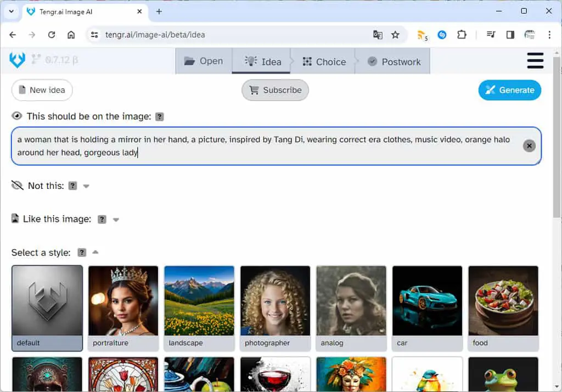Viewport: 562px width, 392px height.
Task: Switch to the Open tab
Action: point(204,61)
